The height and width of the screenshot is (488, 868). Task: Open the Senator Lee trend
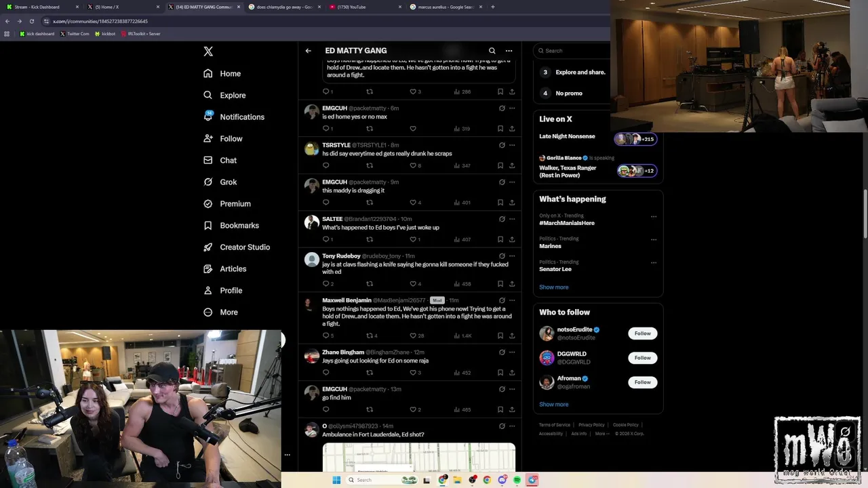click(x=555, y=269)
